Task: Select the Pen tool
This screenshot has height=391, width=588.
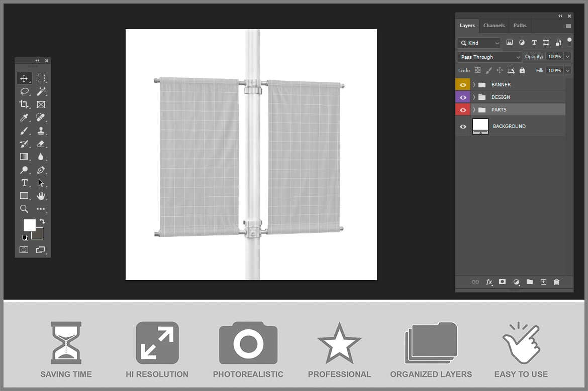Action: tap(41, 170)
